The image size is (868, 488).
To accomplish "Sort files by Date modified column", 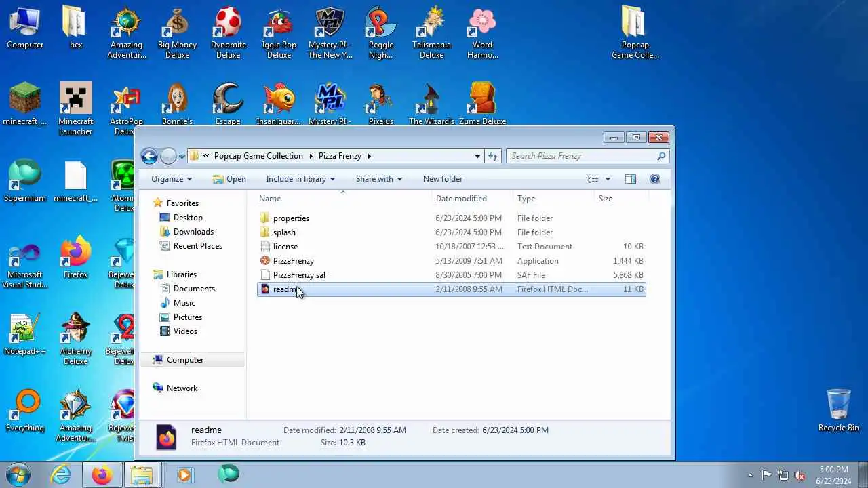I will pos(473,199).
